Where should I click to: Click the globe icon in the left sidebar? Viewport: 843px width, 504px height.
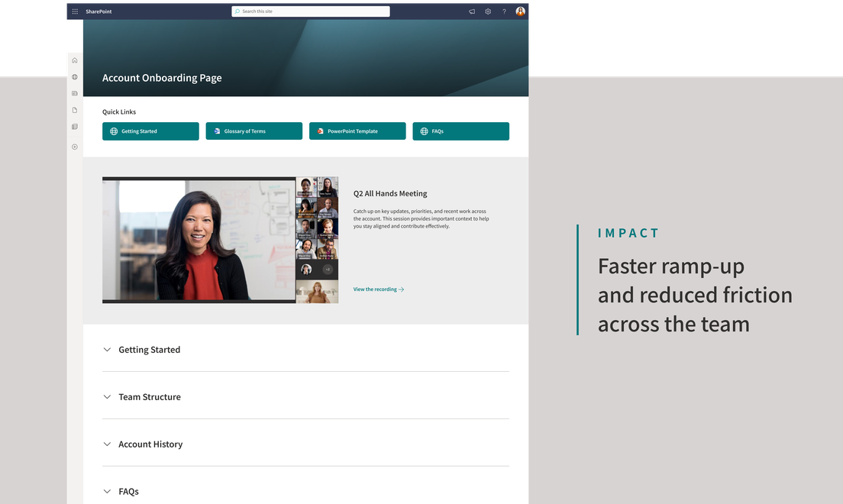point(74,76)
